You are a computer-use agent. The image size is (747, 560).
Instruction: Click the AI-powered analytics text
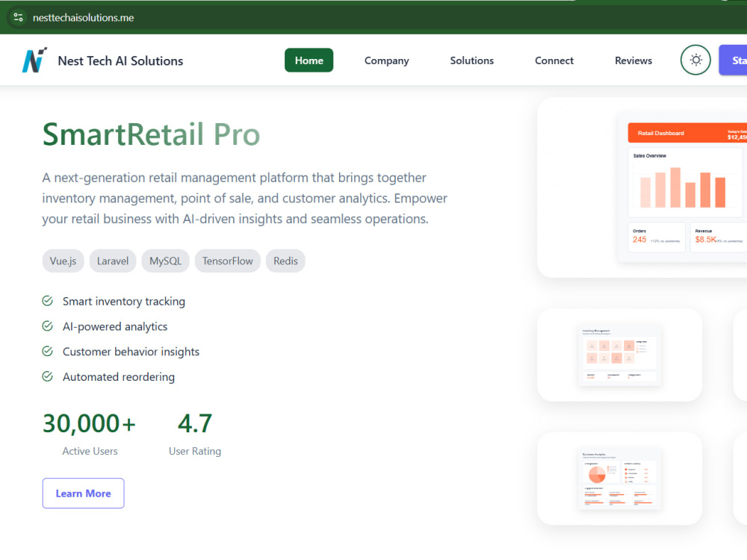(115, 327)
